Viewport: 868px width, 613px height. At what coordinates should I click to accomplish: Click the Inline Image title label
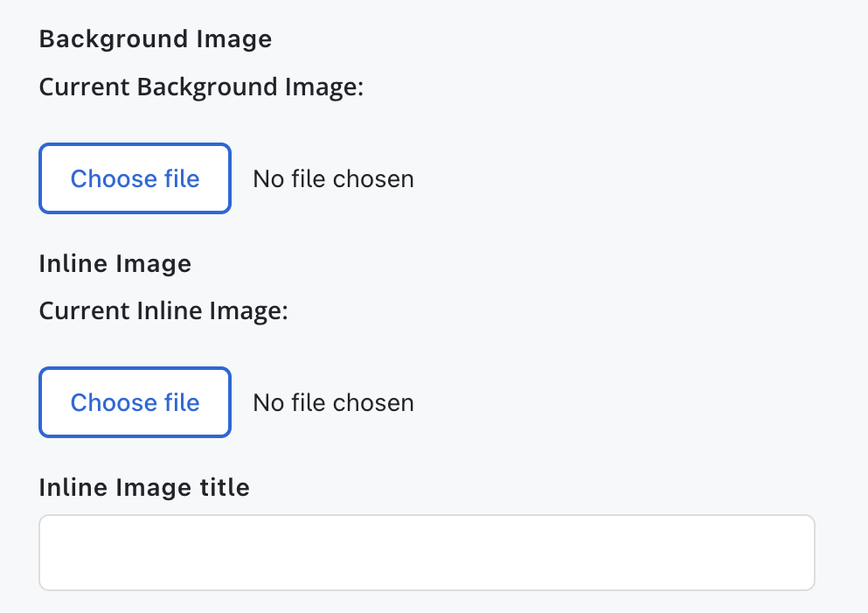coord(144,487)
